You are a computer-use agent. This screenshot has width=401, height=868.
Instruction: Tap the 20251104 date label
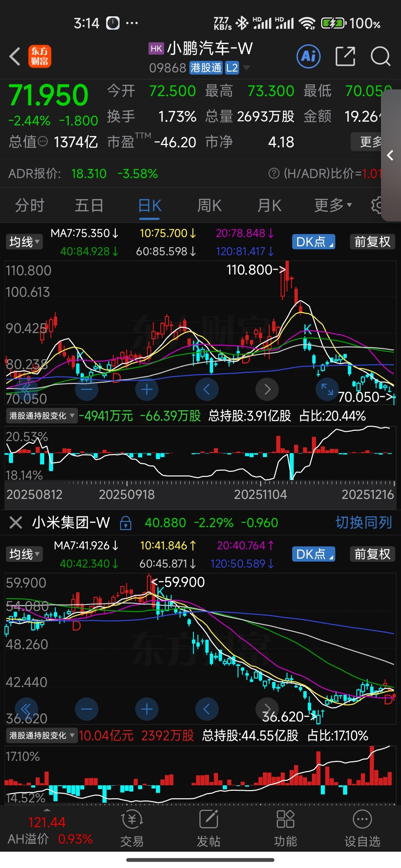click(x=260, y=494)
